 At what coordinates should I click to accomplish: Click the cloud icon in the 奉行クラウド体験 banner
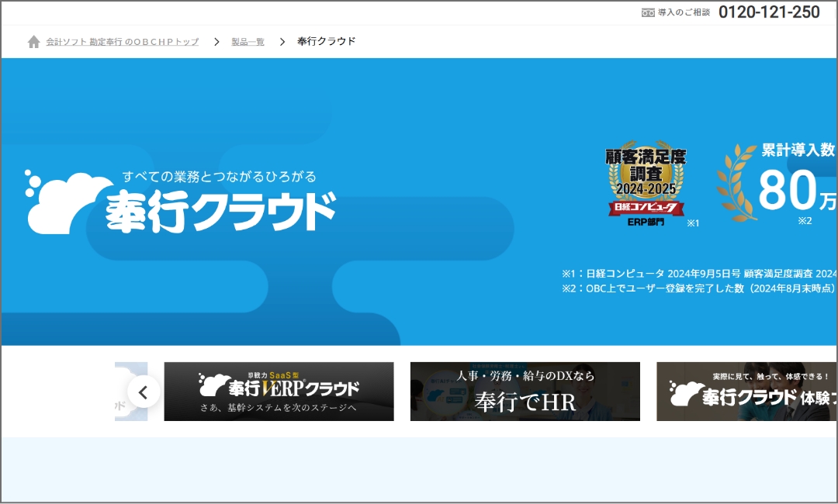(684, 394)
